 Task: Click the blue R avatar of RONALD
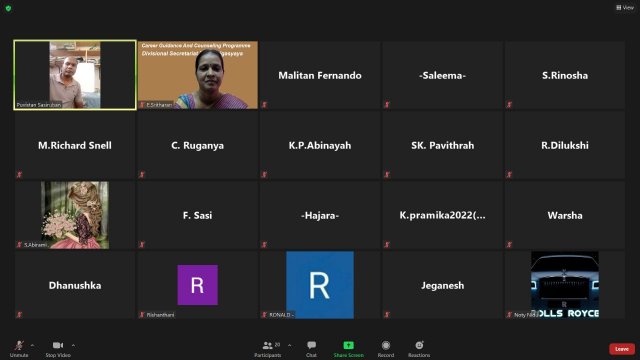pos(320,285)
